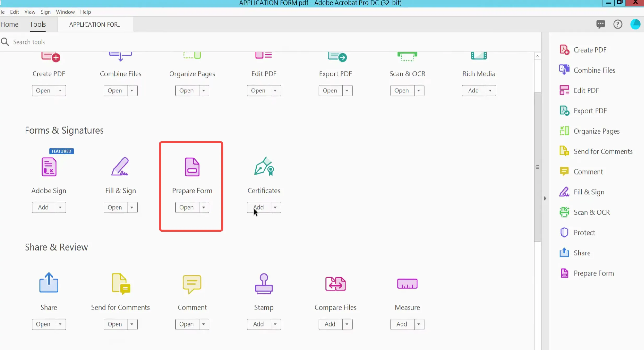The height and width of the screenshot is (350, 644).
Task: Open the Edit PDF tool
Action: point(258,90)
